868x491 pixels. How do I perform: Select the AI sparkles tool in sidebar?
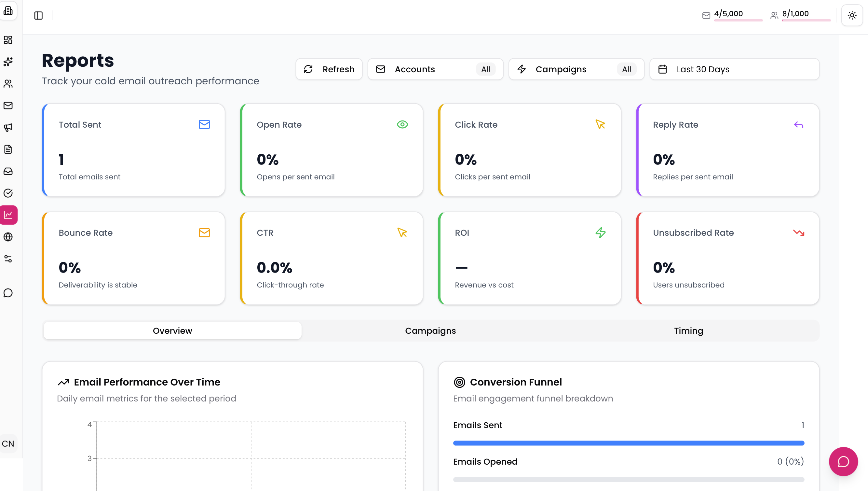coord(8,62)
